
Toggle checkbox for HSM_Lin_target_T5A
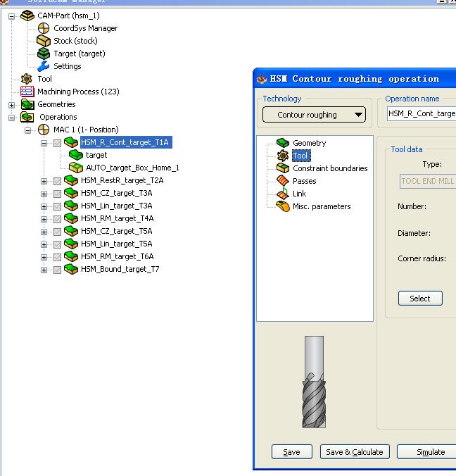57,244
